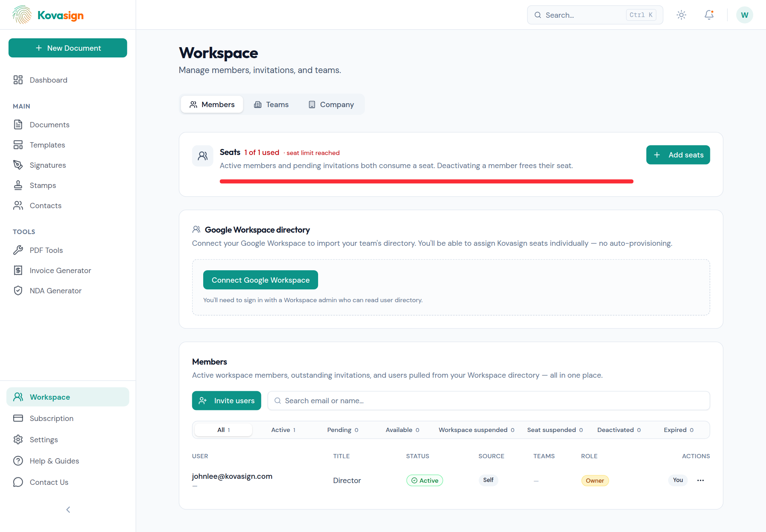
Task: Filter members by Workspace suspended
Action: click(x=476, y=430)
